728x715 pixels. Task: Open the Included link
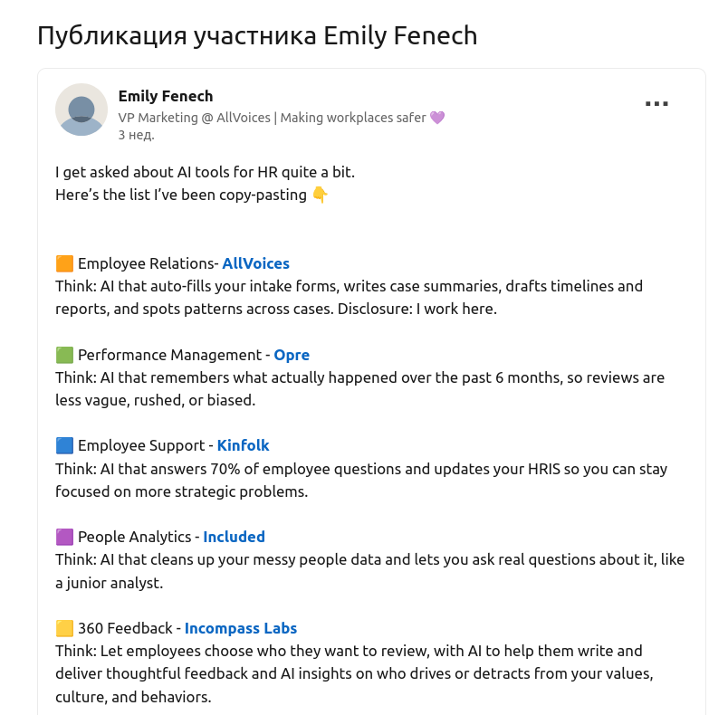[234, 537]
